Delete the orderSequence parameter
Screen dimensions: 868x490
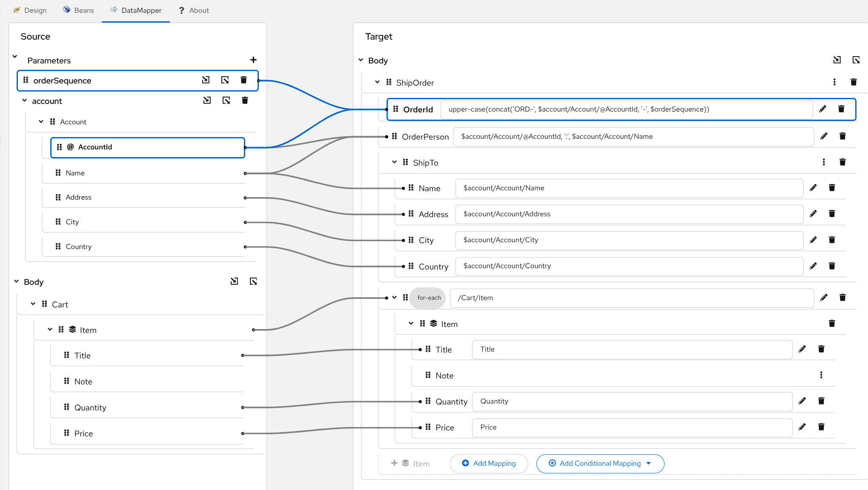244,80
